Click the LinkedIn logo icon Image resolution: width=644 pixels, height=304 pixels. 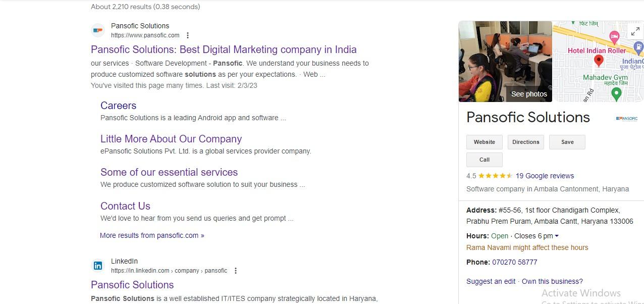tap(98, 266)
